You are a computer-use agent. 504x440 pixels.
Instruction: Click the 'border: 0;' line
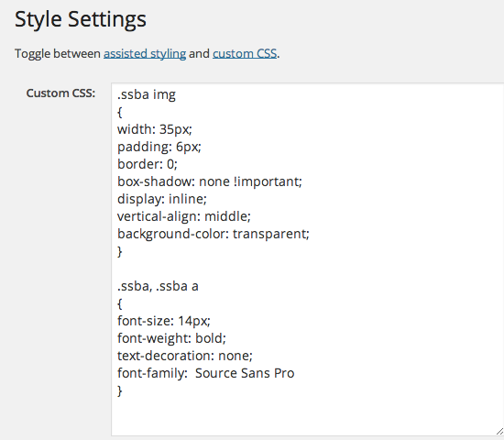148,164
